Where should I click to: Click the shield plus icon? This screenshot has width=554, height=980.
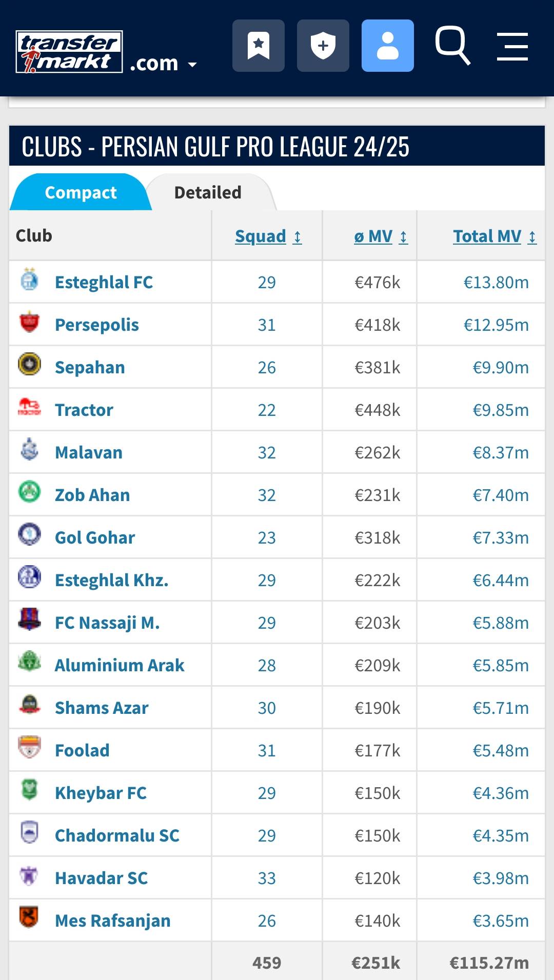pos(323,46)
